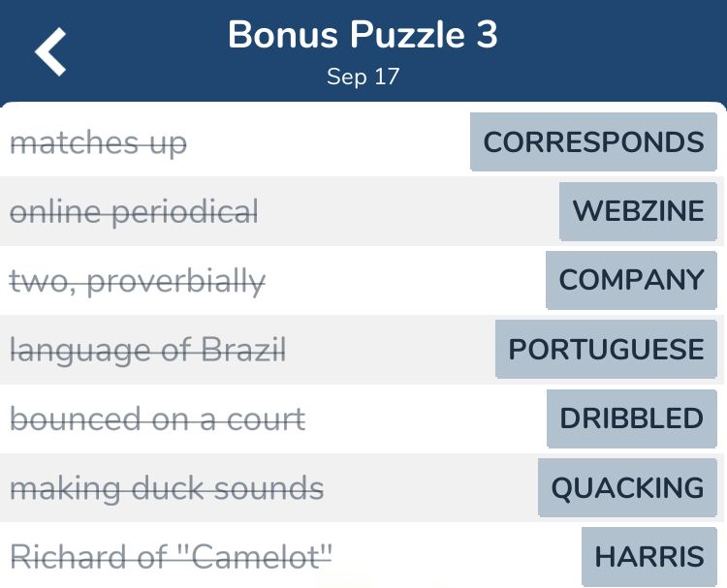Tap the DRIBBLED answer tile
727x588 pixels.
pyautogui.click(x=631, y=418)
